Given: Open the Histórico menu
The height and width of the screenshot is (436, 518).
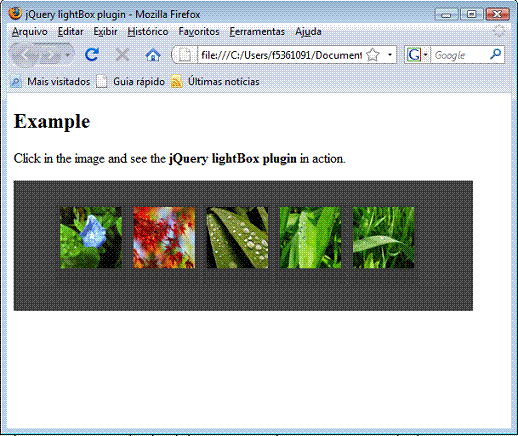Looking at the screenshot, I should (x=148, y=32).
